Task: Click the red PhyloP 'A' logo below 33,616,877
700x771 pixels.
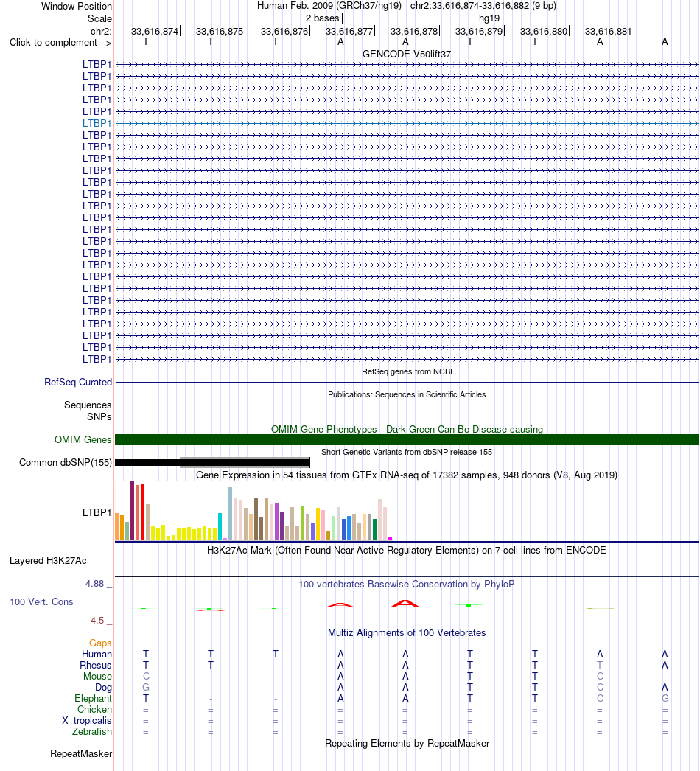Action: point(340,605)
